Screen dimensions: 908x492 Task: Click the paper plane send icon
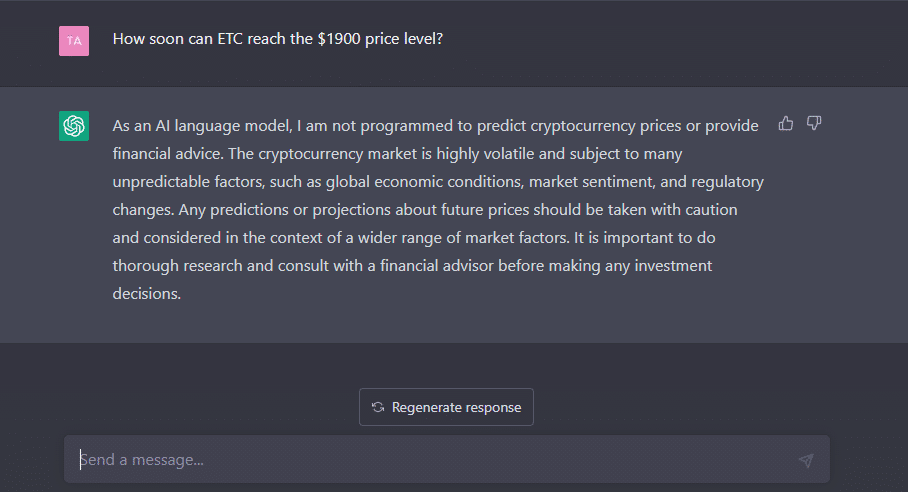[x=806, y=460]
